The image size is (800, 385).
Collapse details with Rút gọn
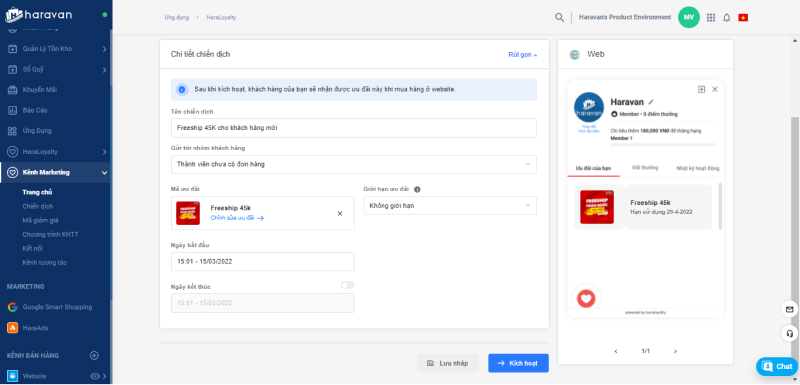(x=523, y=55)
